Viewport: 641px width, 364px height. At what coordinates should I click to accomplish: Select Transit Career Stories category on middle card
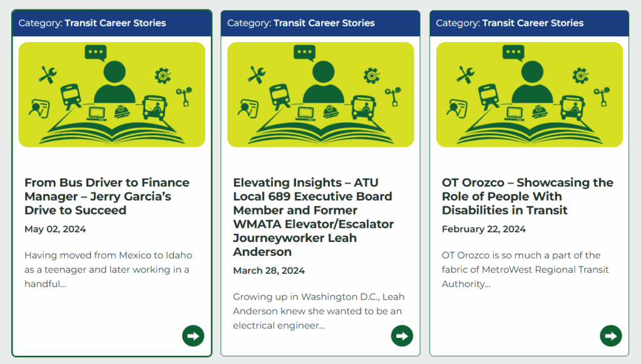point(324,23)
